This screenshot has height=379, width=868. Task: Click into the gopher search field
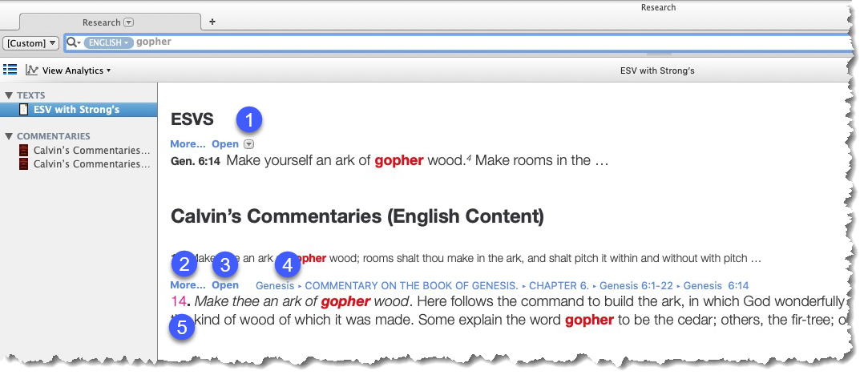[x=481, y=42]
